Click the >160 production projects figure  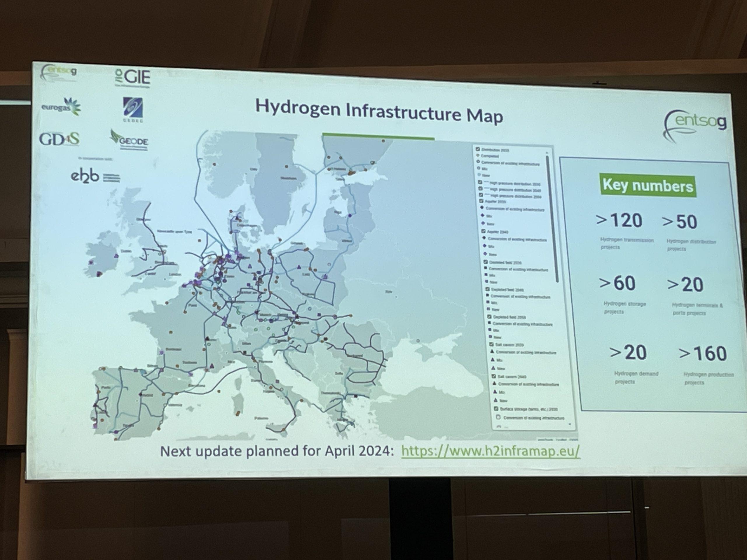[x=702, y=353]
